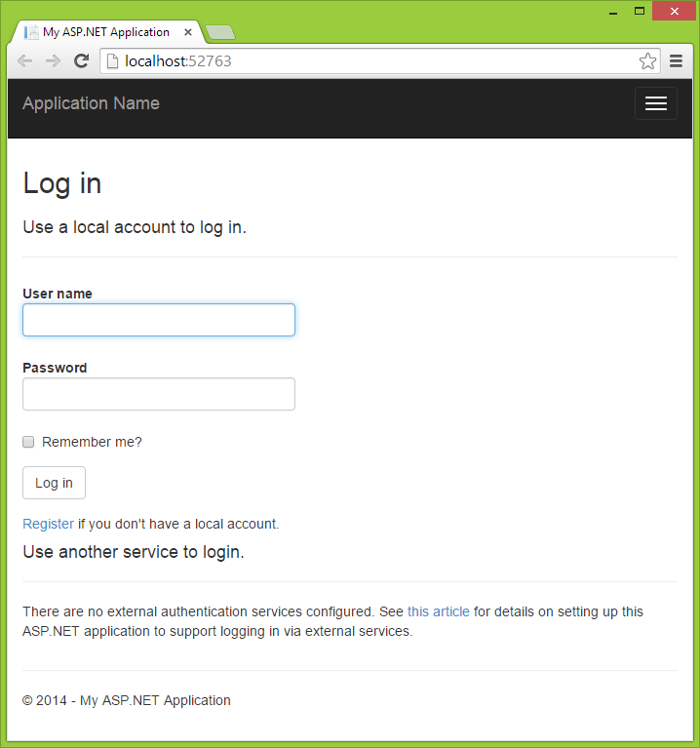Focus the User name field

pos(159,320)
